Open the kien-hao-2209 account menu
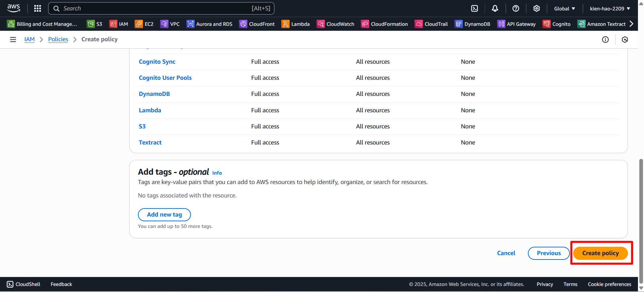The image size is (644, 292). click(610, 8)
